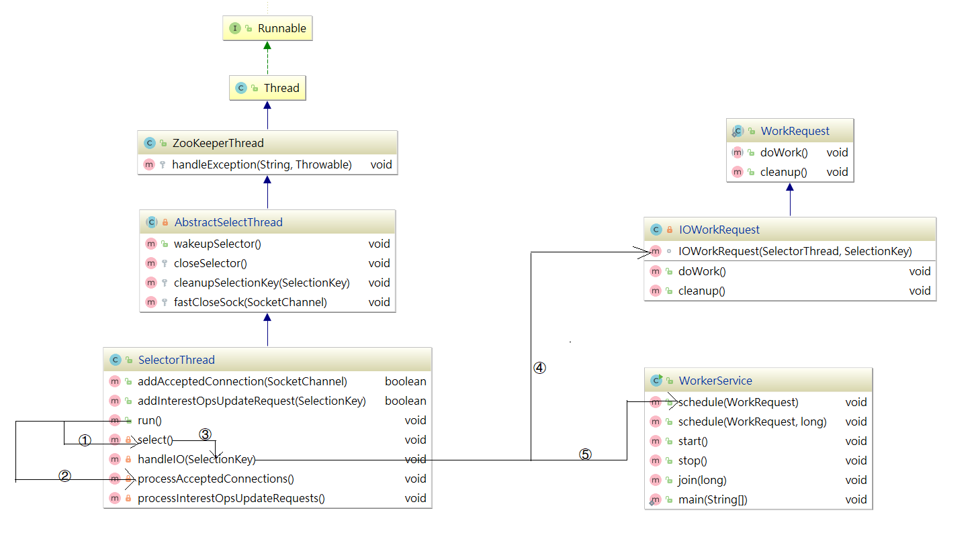Image resolution: width=980 pixels, height=539 pixels.
Task: Click the boolean return type of addAcceptedConnection
Action: 406,381
